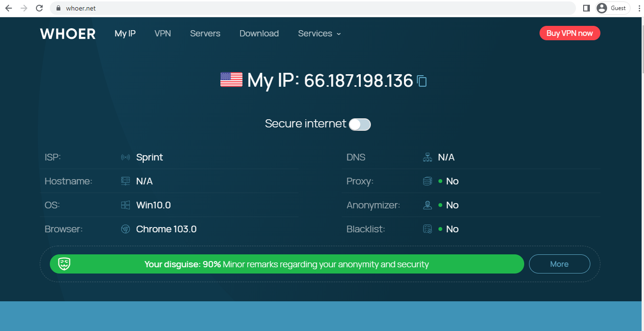Click the Chrome browser icon beside Chrome 103.0
The height and width of the screenshot is (331, 644).
(x=126, y=229)
